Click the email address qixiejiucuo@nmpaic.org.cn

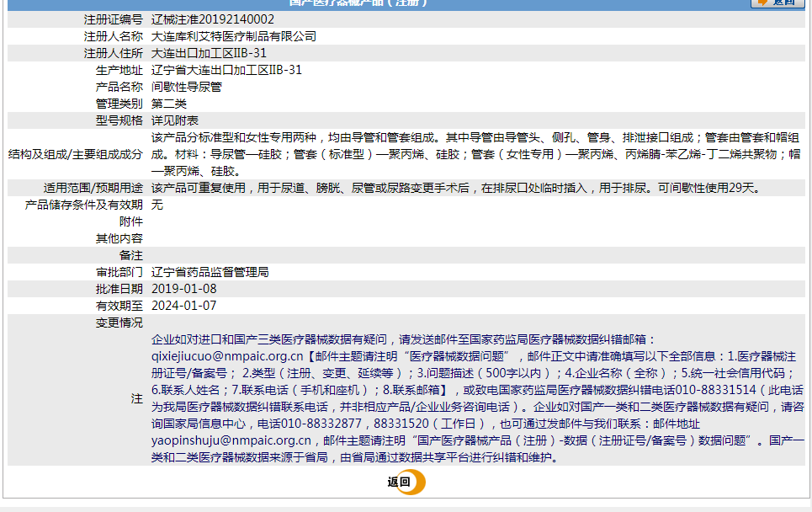[x=227, y=356]
